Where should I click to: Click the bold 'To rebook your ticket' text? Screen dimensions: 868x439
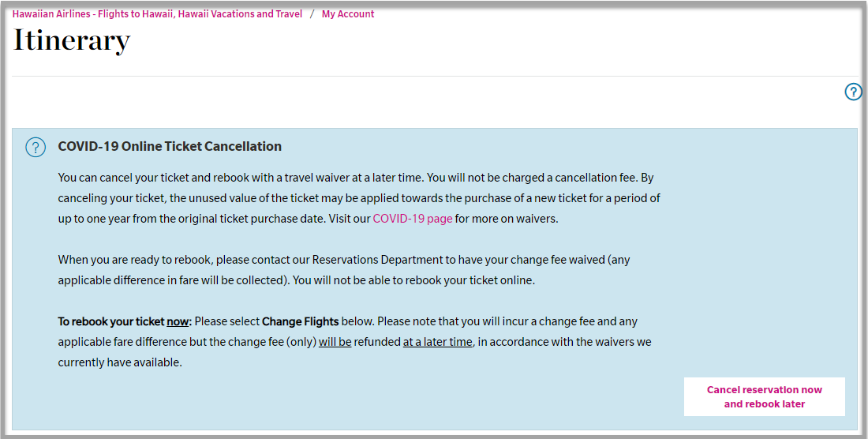(111, 321)
